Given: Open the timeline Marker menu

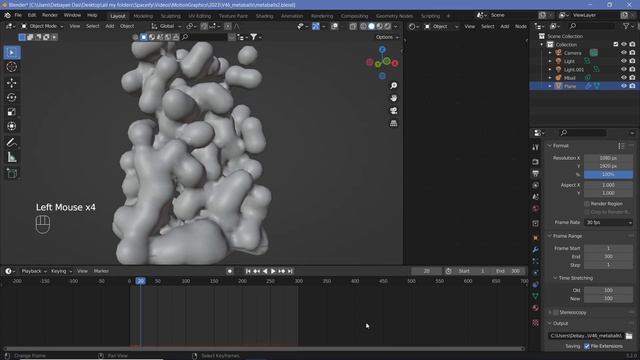Looking at the screenshot, I should (x=101, y=271).
